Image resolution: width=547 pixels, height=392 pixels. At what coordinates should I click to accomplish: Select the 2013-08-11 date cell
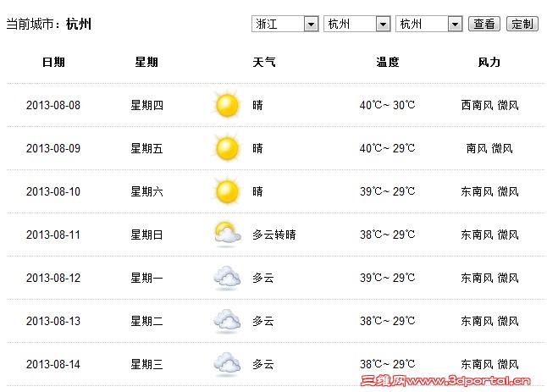pos(53,235)
